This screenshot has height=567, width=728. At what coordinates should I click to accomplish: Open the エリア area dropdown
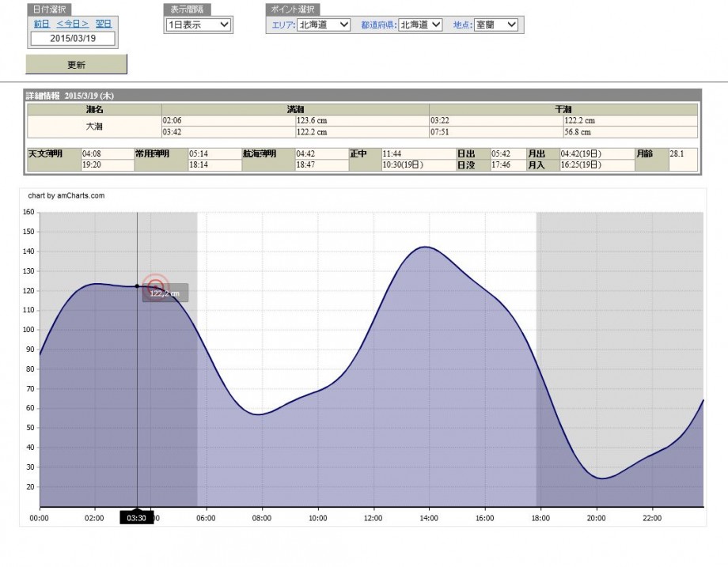324,25
